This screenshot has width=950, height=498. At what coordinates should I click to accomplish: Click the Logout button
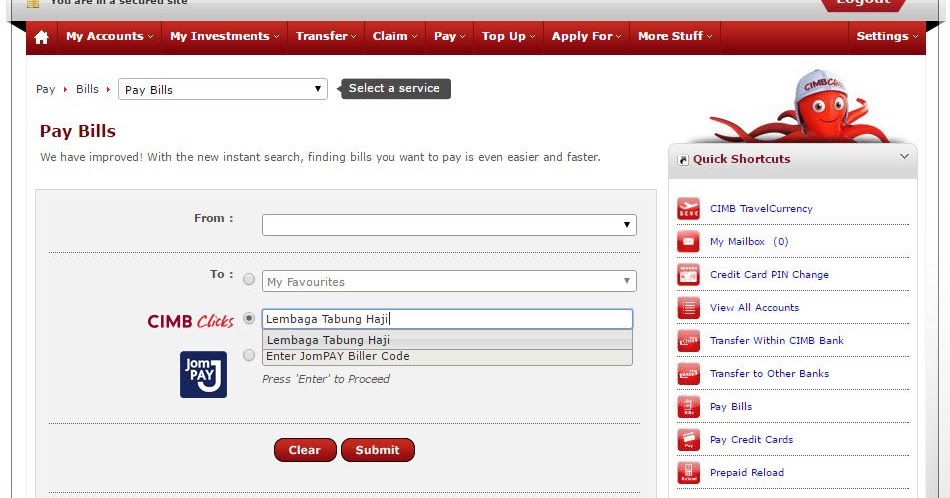863,5
